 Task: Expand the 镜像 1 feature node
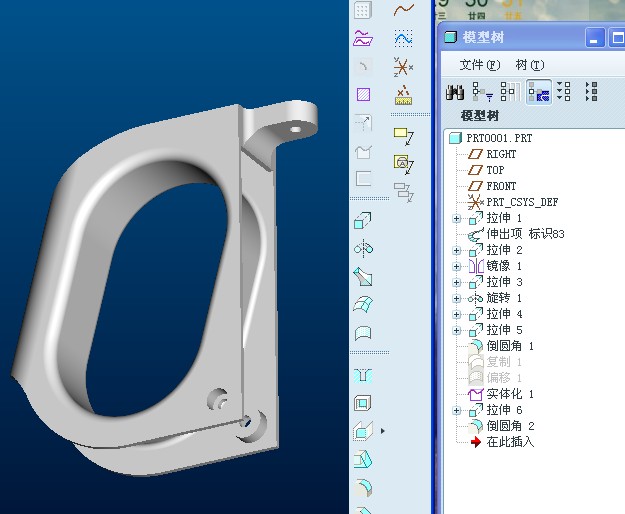[457, 266]
